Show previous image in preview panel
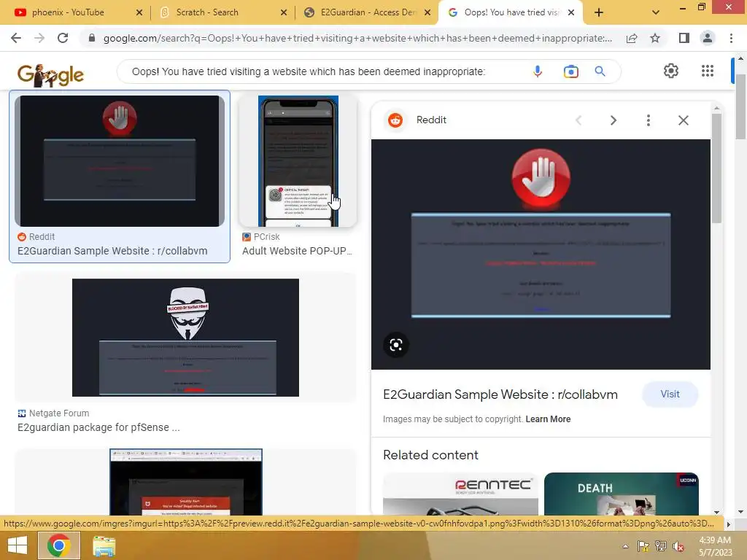Image resolution: width=747 pixels, height=560 pixels. [x=578, y=120]
